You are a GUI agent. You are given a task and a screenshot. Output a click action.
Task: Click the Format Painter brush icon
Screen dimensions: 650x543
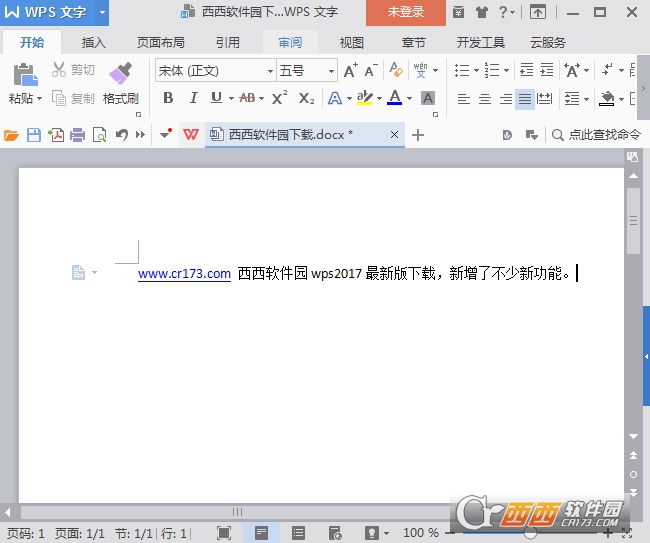tap(120, 74)
